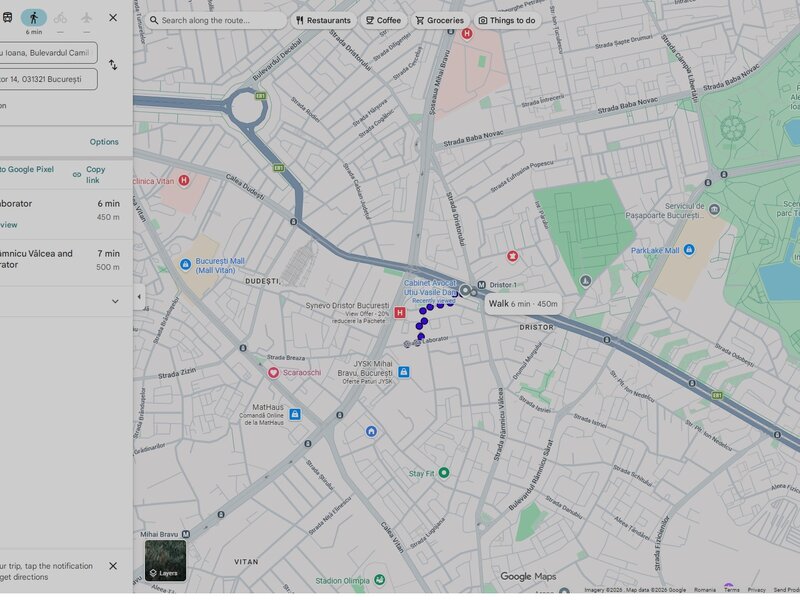Filter by Things to do chip

[507, 20]
